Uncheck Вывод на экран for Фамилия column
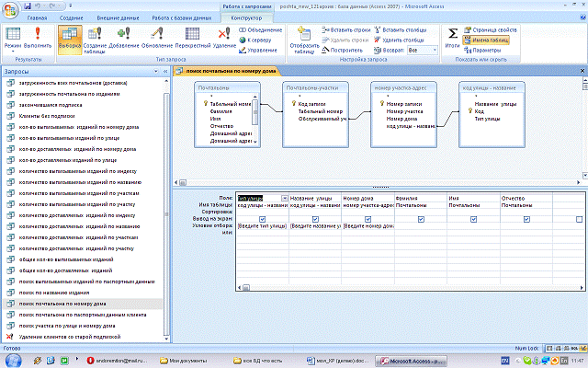588x368 pixels. 421,219
